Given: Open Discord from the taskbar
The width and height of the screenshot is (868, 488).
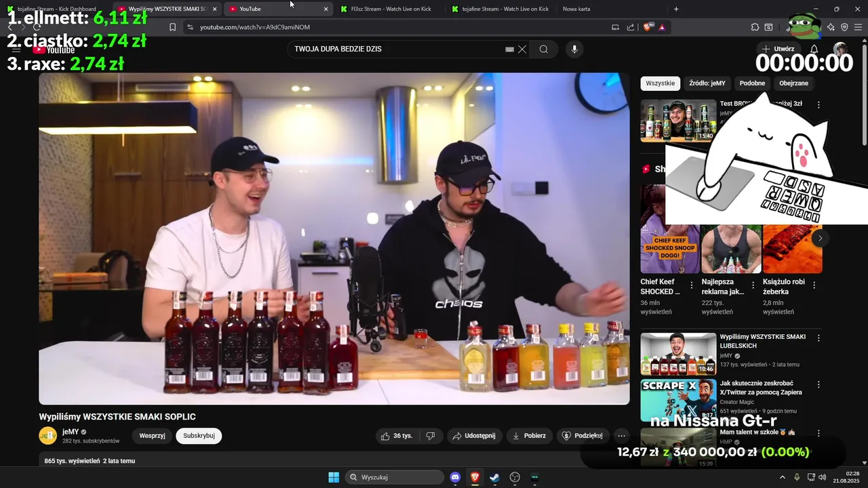Looking at the screenshot, I should (x=456, y=477).
